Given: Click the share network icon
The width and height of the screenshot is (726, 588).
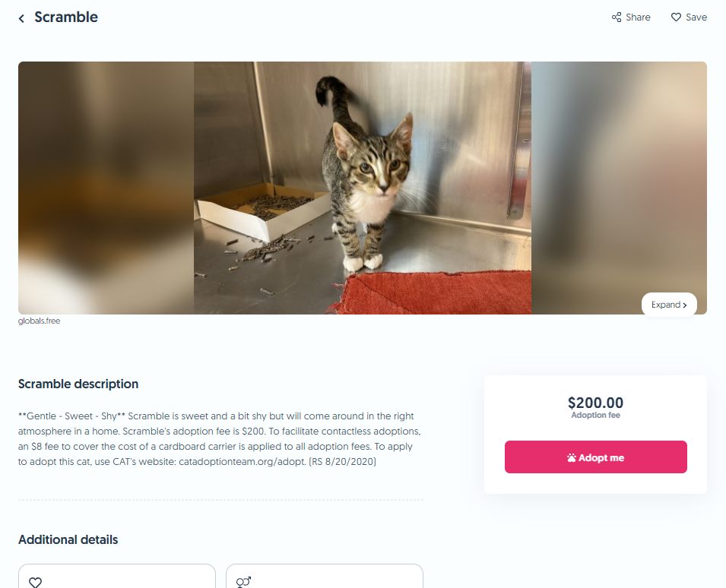Looking at the screenshot, I should pos(617,17).
